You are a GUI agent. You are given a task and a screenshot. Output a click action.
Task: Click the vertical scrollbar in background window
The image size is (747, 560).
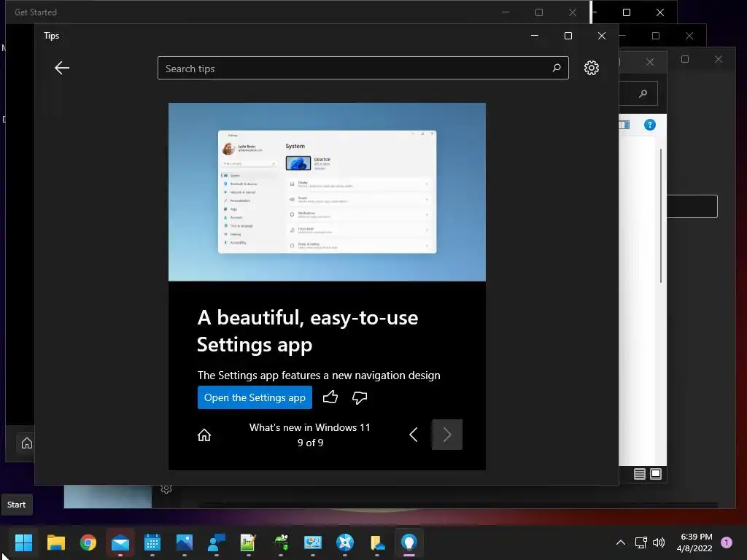pyautogui.click(x=661, y=216)
